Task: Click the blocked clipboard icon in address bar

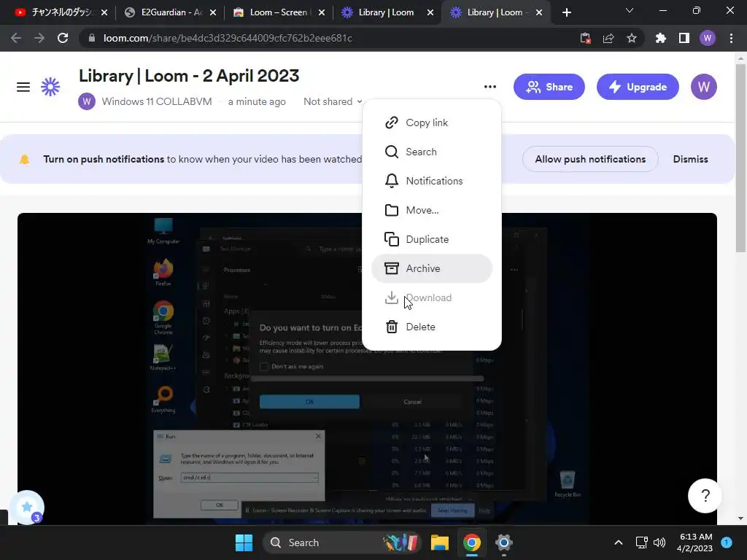Action: pos(586,38)
